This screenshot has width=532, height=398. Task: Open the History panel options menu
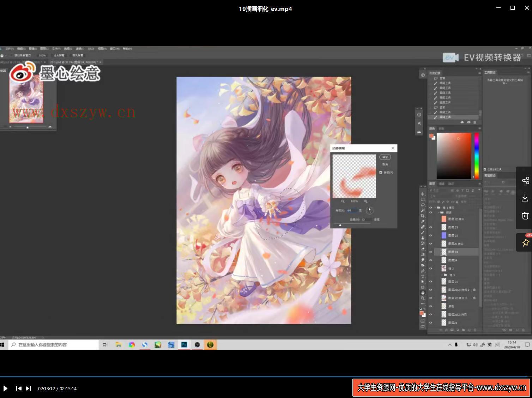coord(479,73)
